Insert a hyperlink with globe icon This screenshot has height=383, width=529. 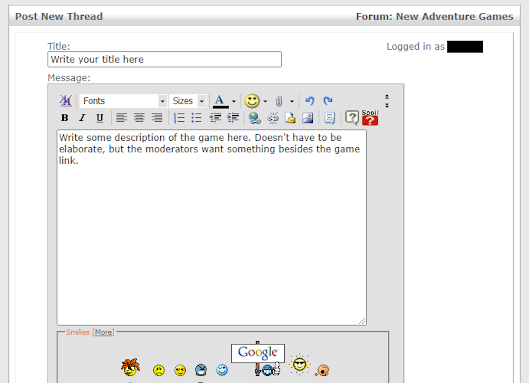(x=255, y=118)
